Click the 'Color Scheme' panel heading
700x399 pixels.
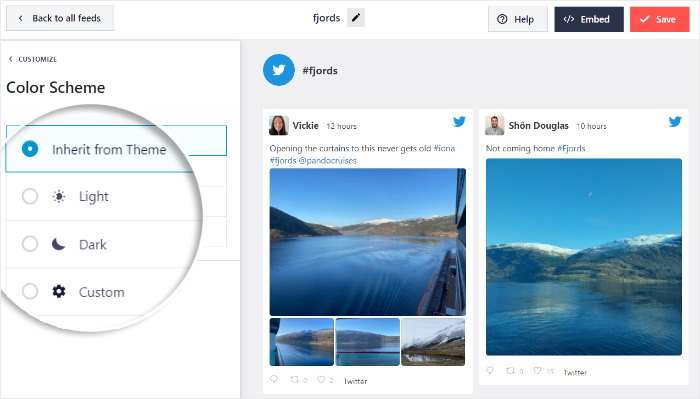pyautogui.click(x=56, y=87)
